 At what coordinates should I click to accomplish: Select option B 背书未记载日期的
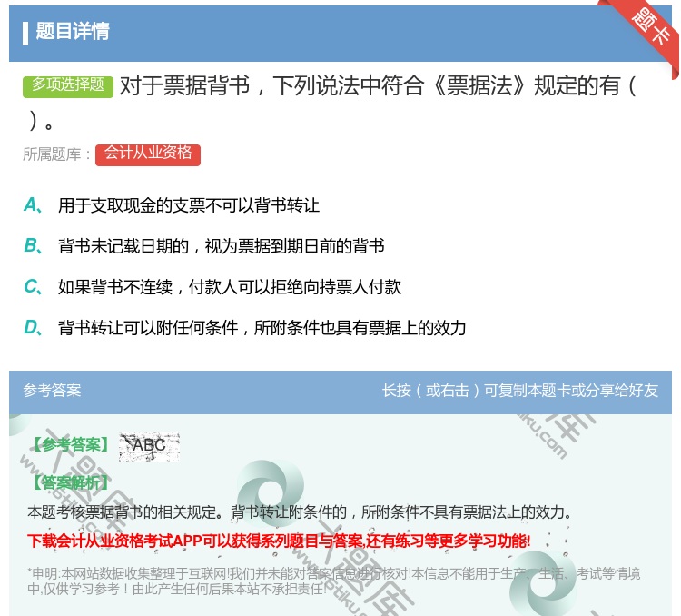(x=221, y=246)
